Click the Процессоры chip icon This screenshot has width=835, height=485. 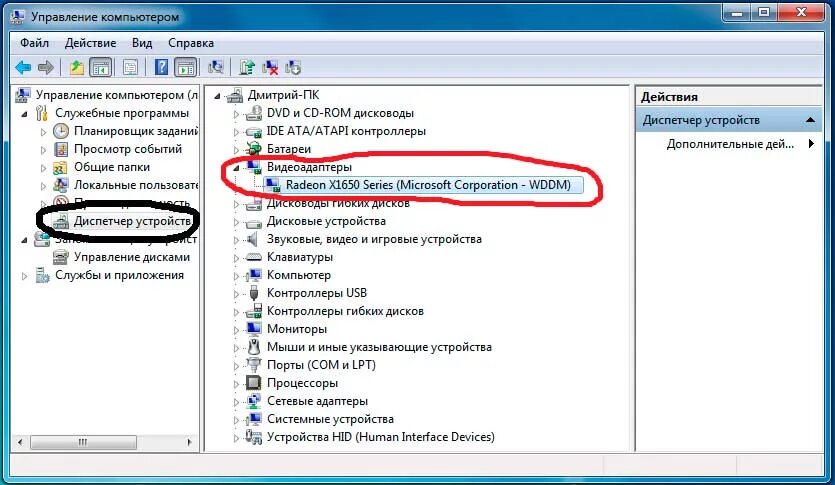pos(253,383)
